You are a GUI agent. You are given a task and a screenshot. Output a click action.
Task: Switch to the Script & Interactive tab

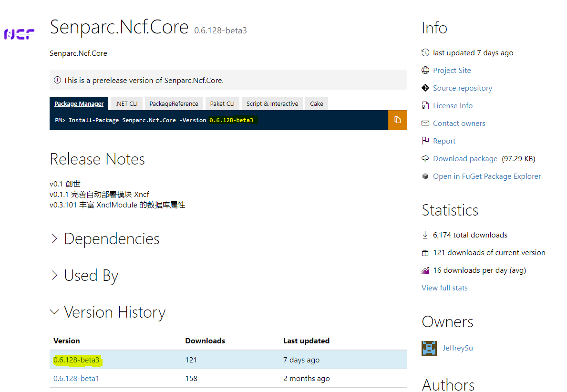pyautogui.click(x=272, y=104)
